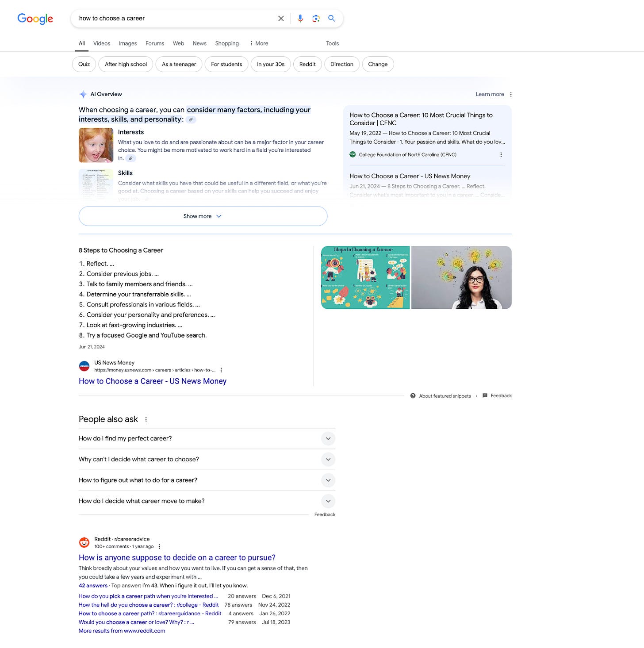Open the Interests child photo thumbnail
644x648 pixels.
click(x=96, y=145)
